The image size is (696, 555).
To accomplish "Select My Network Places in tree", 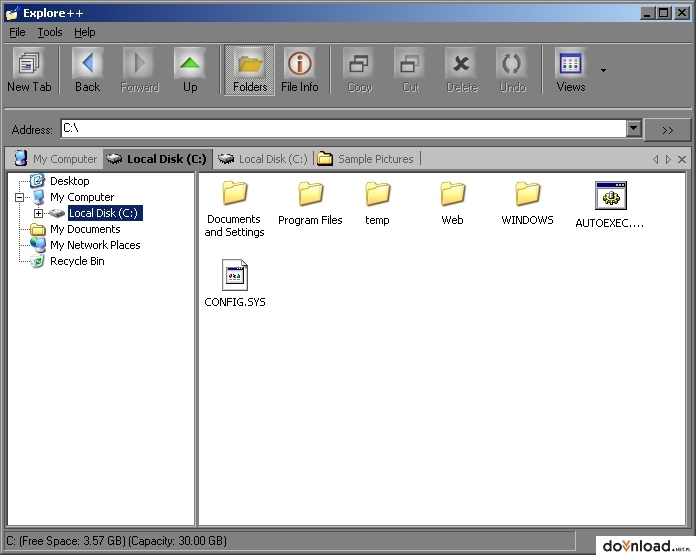I will coord(95,245).
